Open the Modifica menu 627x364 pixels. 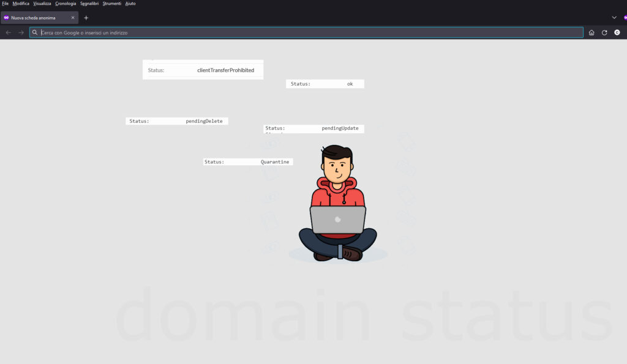21,4
